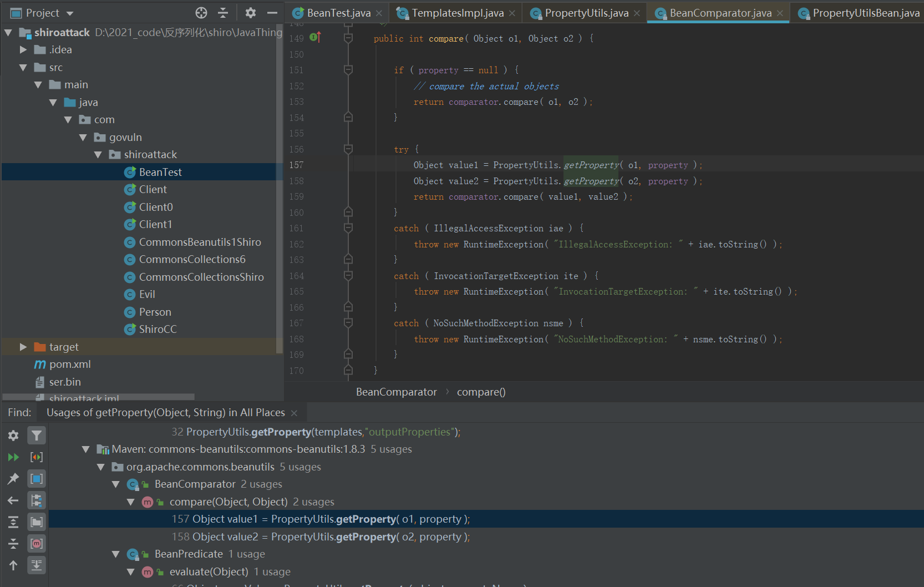Switch to the PropertyUtils.java tab

[x=586, y=13]
